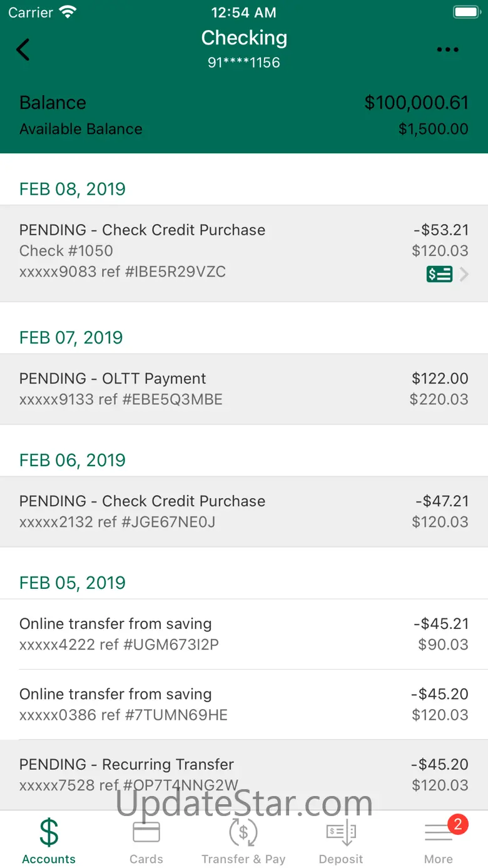Tap the battery indicator icon
The height and width of the screenshot is (868, 488).
pyautogui.click(x=466, y=12)
